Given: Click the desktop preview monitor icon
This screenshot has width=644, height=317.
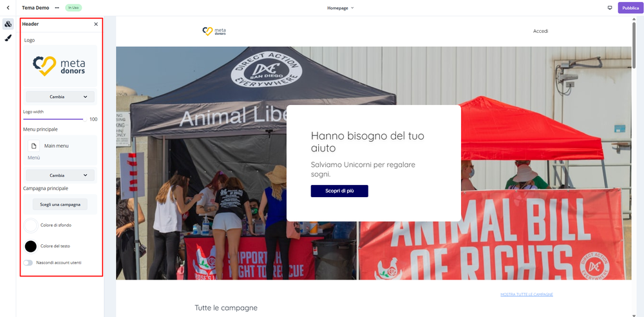Looking at the screenshot, I should point(609,8).
